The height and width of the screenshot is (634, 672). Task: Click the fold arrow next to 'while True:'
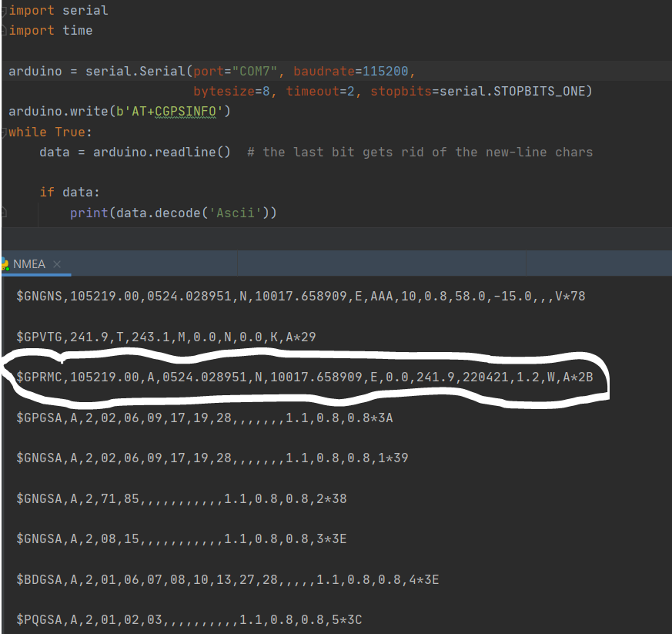click(2, 132)
